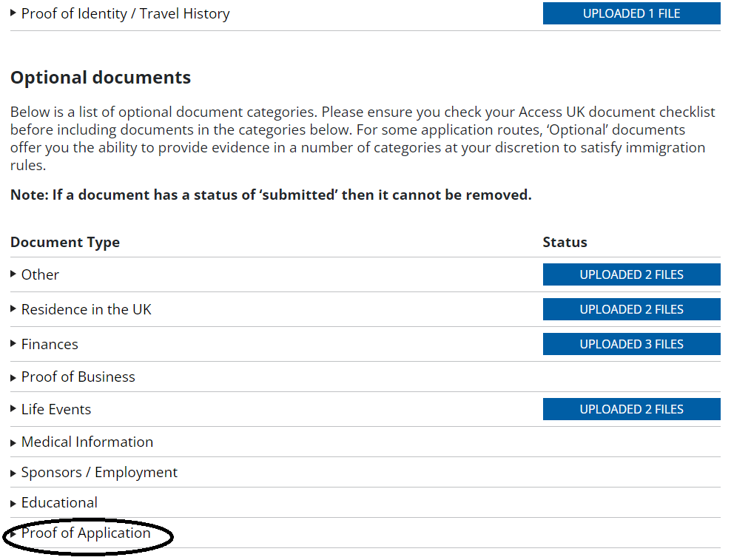Select the Finances category label
This screenshot has width=751, height=560.
tap(50, 344)
